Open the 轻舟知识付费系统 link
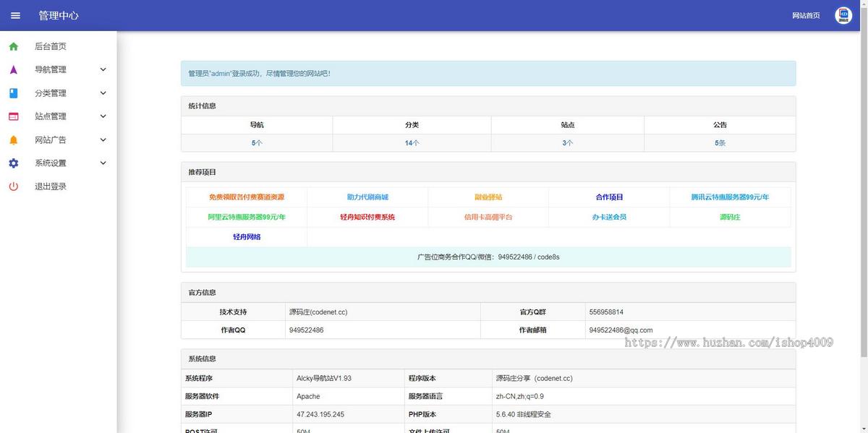868x433 pixels. [x=367, y=217]
